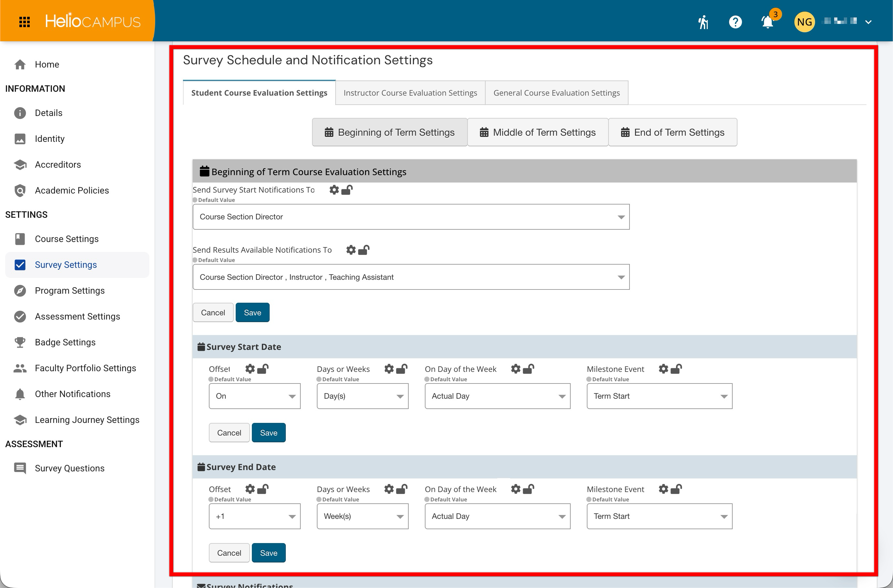
Task: Toggle lock for Survey End Date Offset
Action: 263,489
